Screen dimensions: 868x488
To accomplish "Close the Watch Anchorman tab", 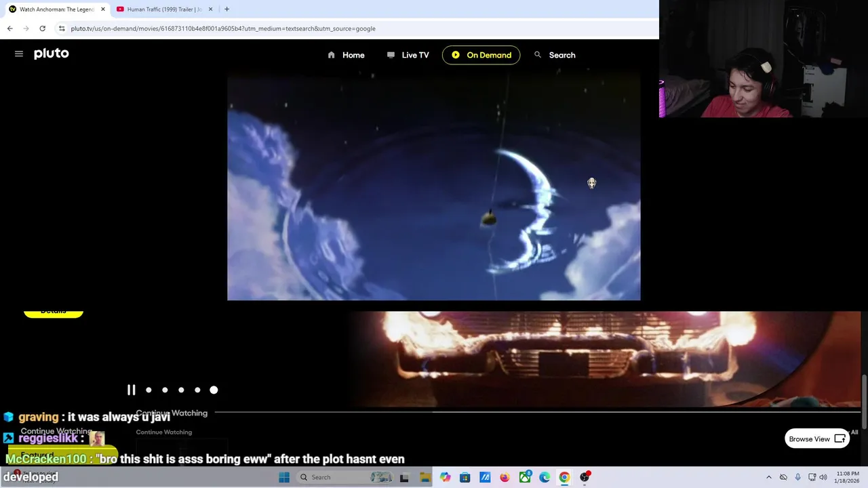I will [103, 9].
